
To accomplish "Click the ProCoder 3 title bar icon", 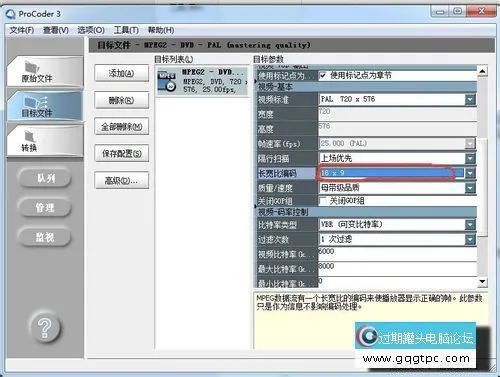I will click(x=11, y=14).
